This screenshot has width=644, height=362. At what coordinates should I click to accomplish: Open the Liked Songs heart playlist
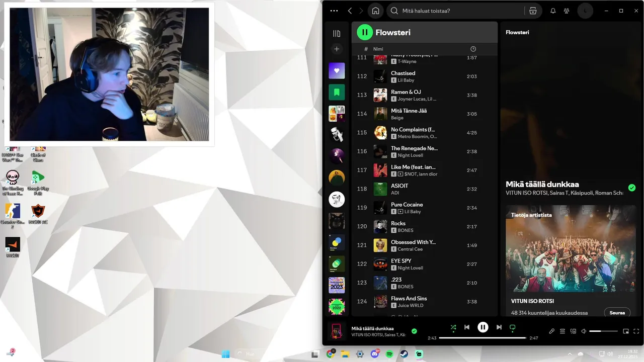pyautogui.click(x=337, y=71)
